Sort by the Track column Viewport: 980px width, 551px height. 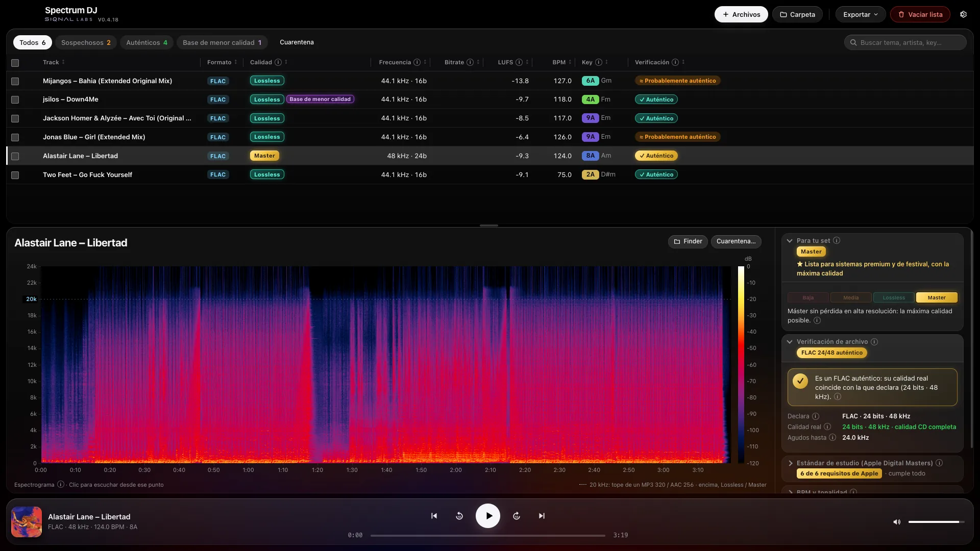pyautogui.click(x=54, y=62)
